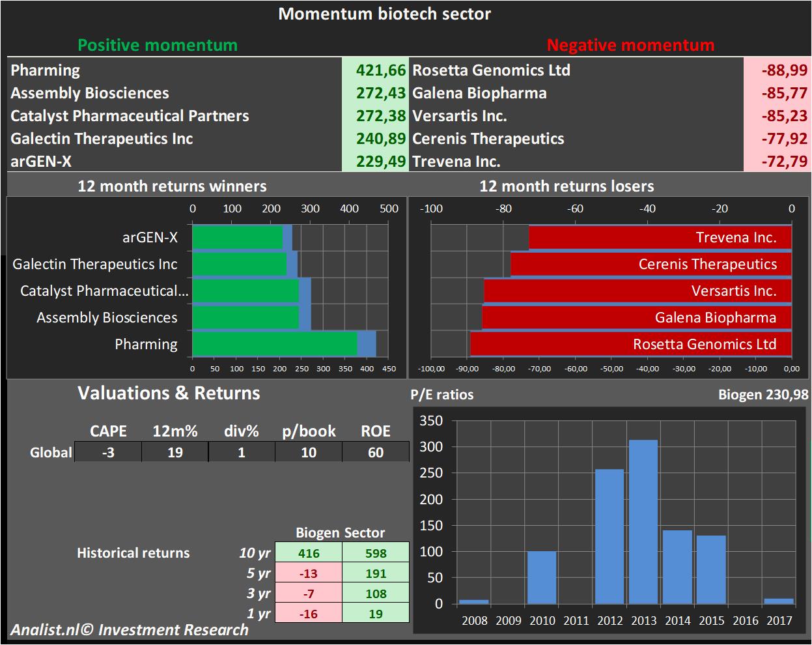Click the Biogen 10 yr return cell 416
This screenshot has height=645, width=812.
tap(309, 553)
